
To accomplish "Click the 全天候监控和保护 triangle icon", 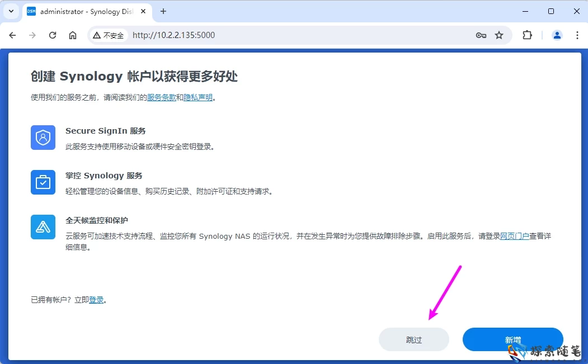I will [43, 226].
